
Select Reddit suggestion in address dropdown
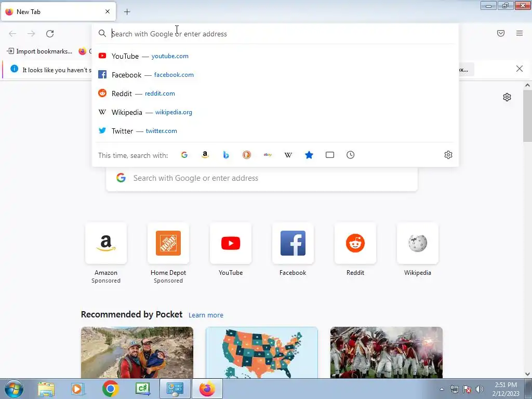pos(275,94)
